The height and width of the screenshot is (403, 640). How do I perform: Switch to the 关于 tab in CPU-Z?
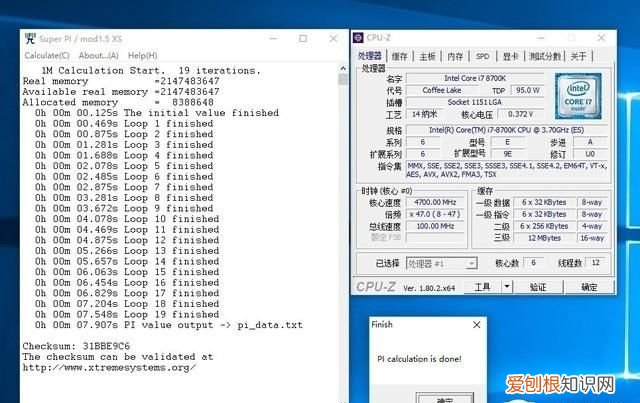(x=578, y=56)
